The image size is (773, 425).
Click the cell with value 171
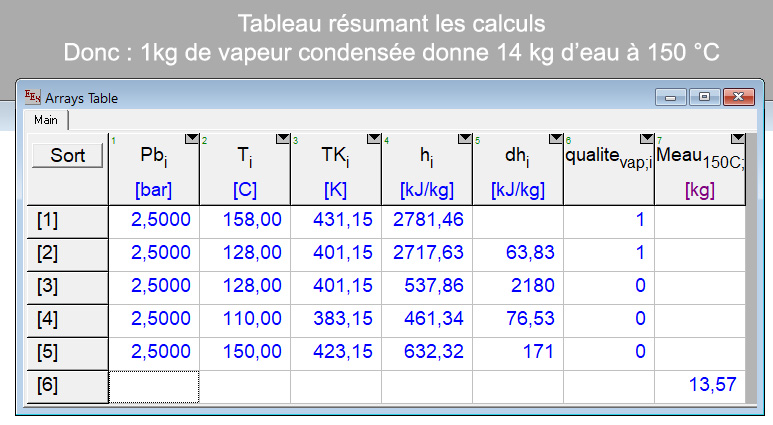(518, 354)
